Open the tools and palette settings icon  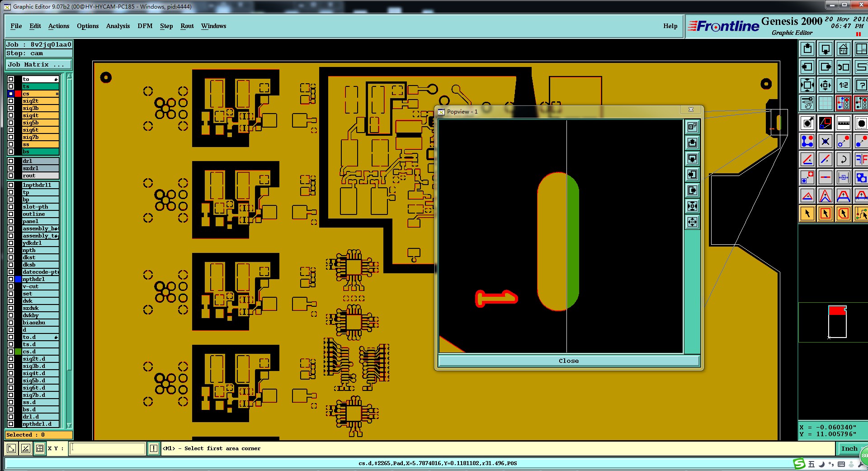click(807, 103)
